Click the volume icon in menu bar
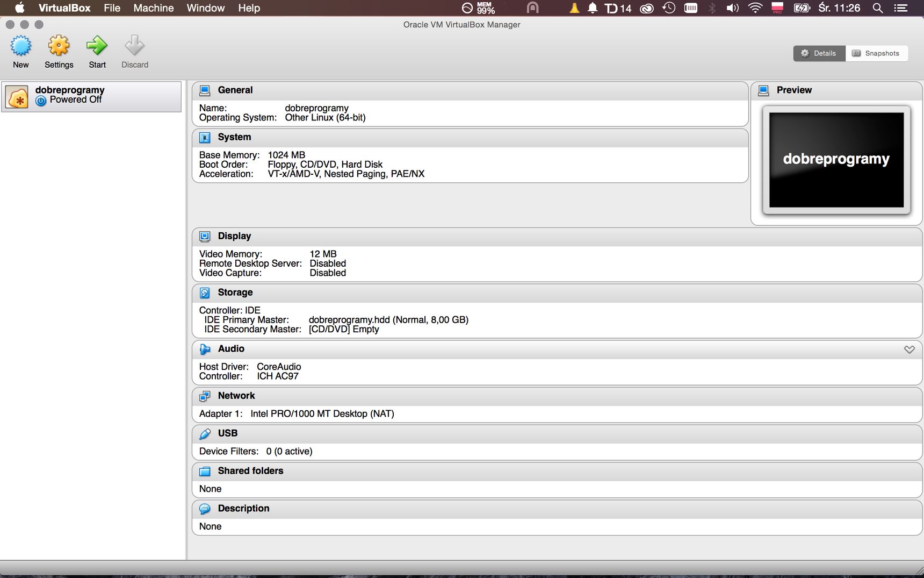The height and width of the screenshot is (578, 924). (x=732, y=8)
